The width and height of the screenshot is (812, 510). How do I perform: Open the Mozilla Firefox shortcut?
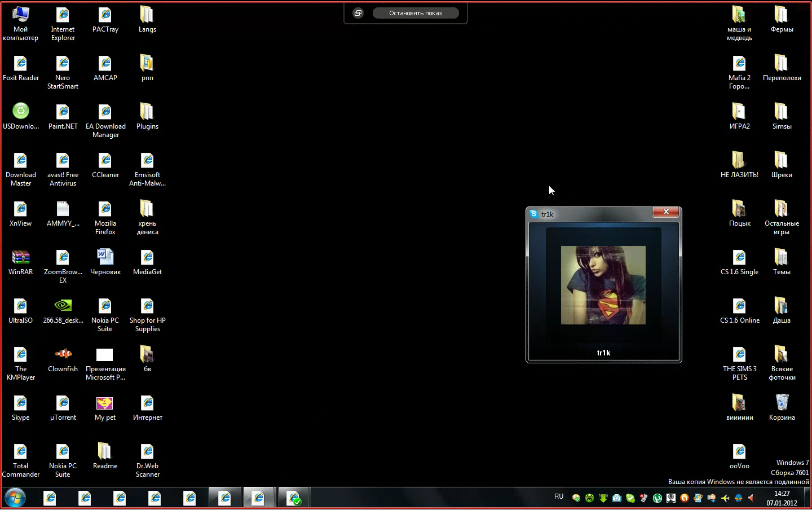(105, 210)
